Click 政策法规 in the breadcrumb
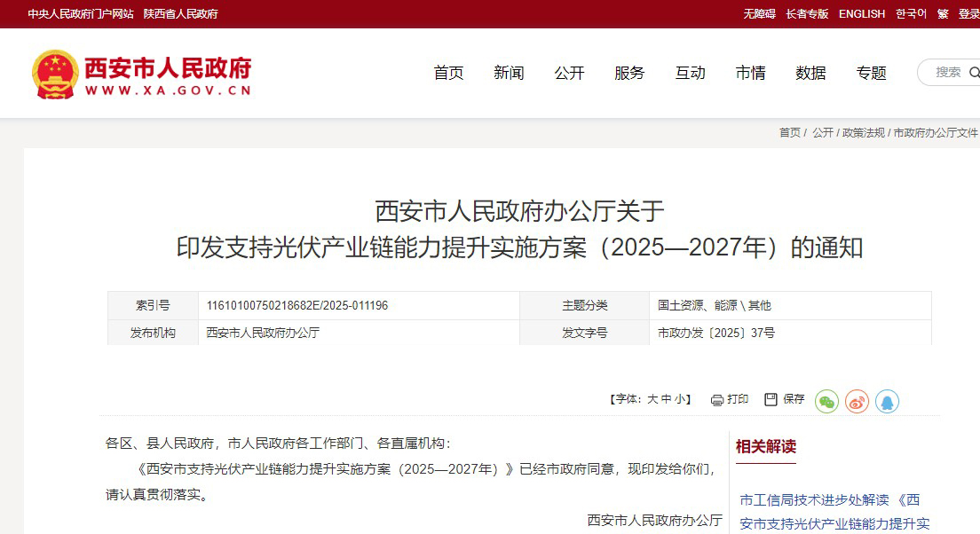The width and height of the screenshot is (980, 534). click(x=863, y=132)
